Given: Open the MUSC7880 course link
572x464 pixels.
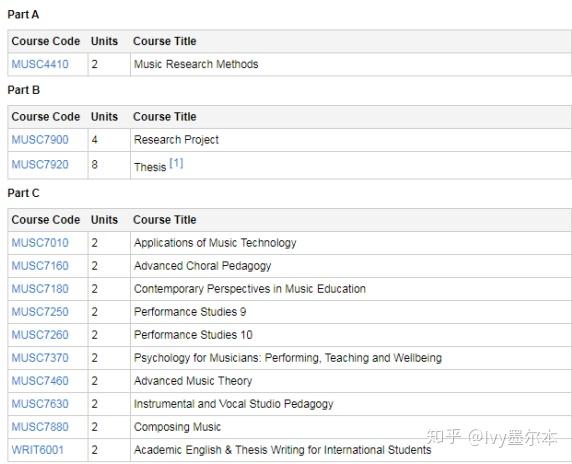Looking at the screenshot, I should click(x=40, y=427).
